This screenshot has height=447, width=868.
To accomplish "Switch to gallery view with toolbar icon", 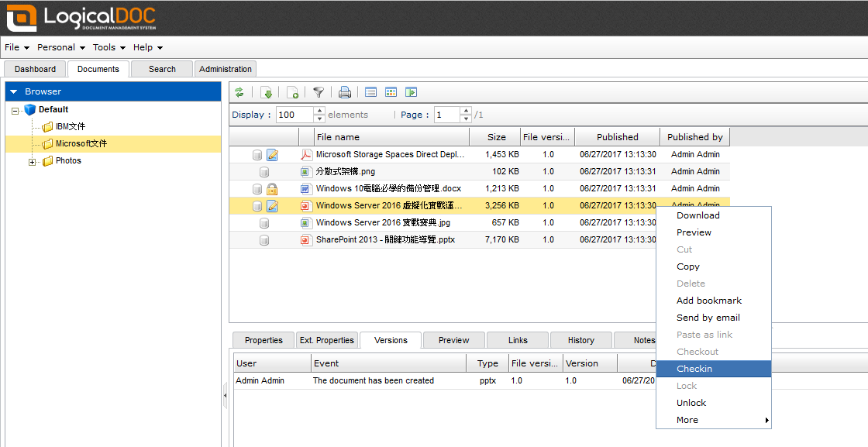I will pos(391,92).
